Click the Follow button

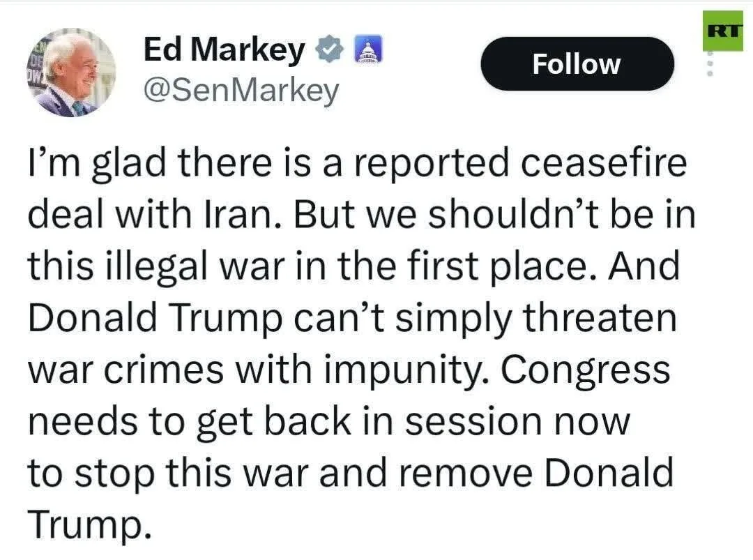pyautogui.click(x=577, y=64)
